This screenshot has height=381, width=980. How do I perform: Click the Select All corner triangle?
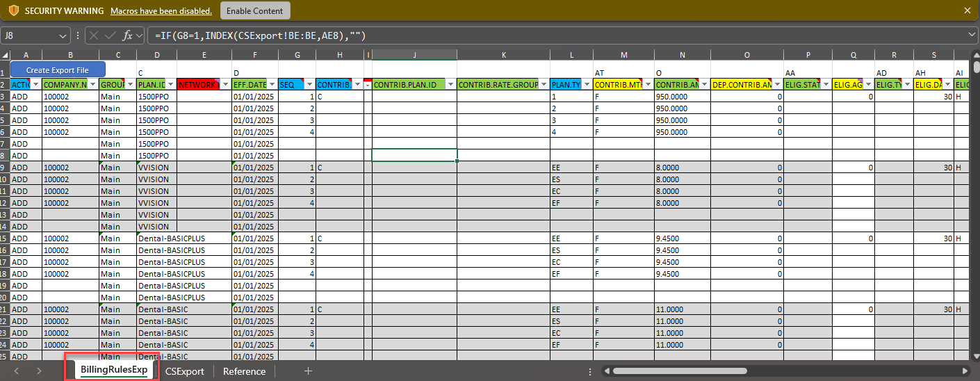(x=6, y=56)
